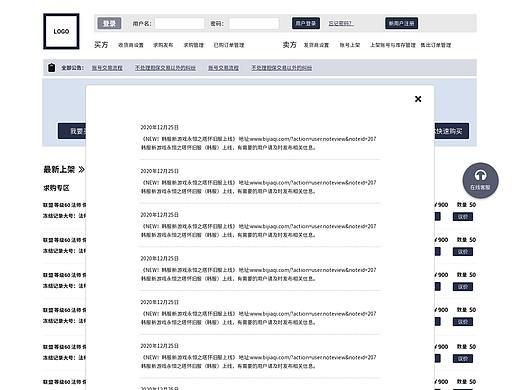Click 议价 in the second listing row
Screen dimensions: 520x390
[x=463, y=252]
